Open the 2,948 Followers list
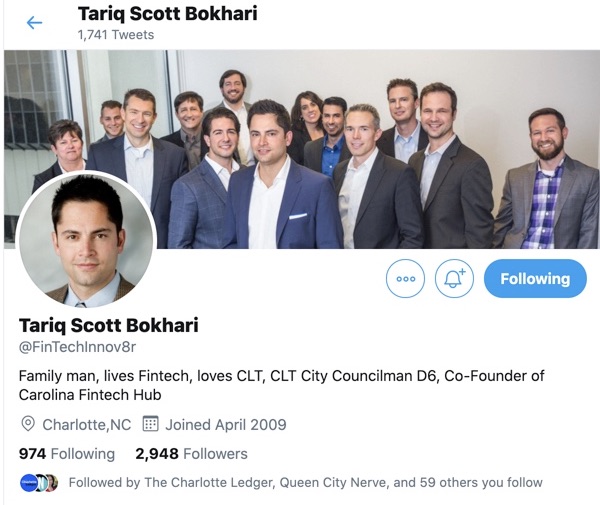 point(191,454)
